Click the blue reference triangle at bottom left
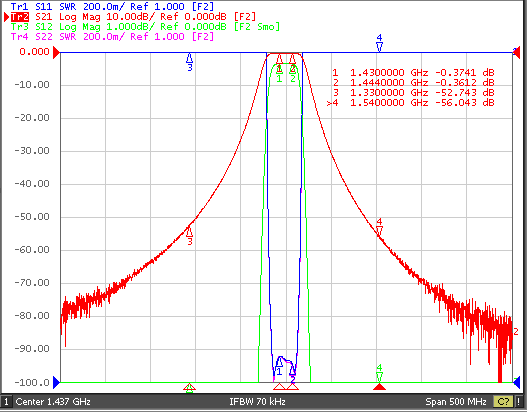The width and height of the screenshot is (527, 412). (x=56, y=382)
